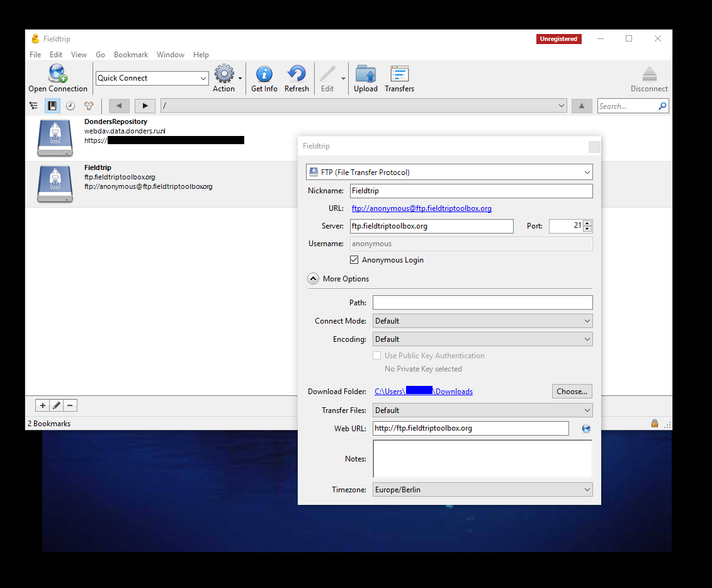Select the DondersRepository bookmark title
712x588 pixels.
[116, 122]
